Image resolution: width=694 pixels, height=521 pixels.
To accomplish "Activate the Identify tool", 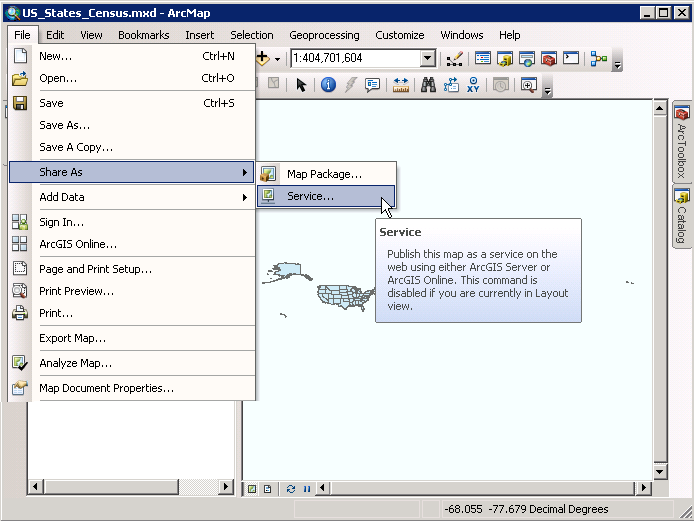I will click(x=328, y=85).
